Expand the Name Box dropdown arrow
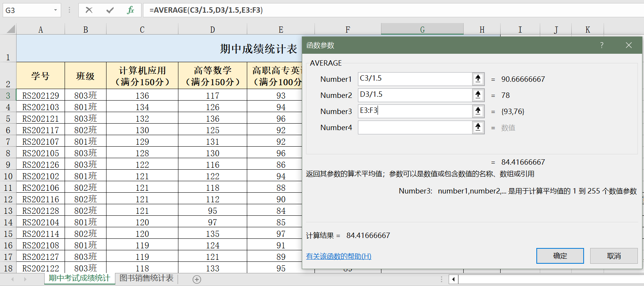The width and height of the screenshot is (644, 286). 55,10
